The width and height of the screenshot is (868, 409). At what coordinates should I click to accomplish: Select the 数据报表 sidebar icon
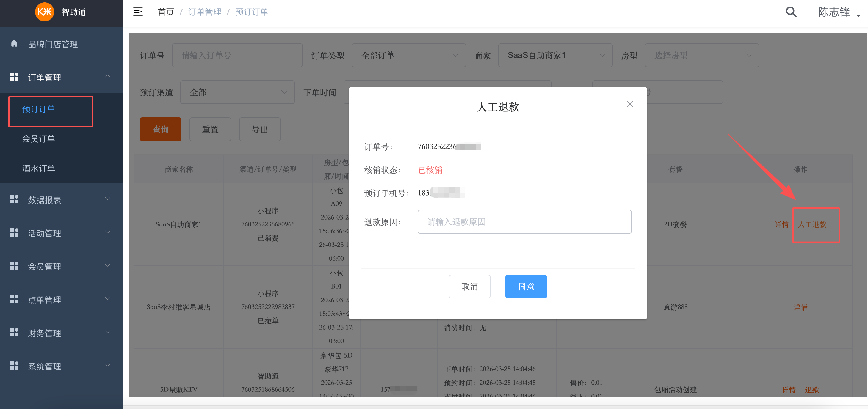point(14,199)
